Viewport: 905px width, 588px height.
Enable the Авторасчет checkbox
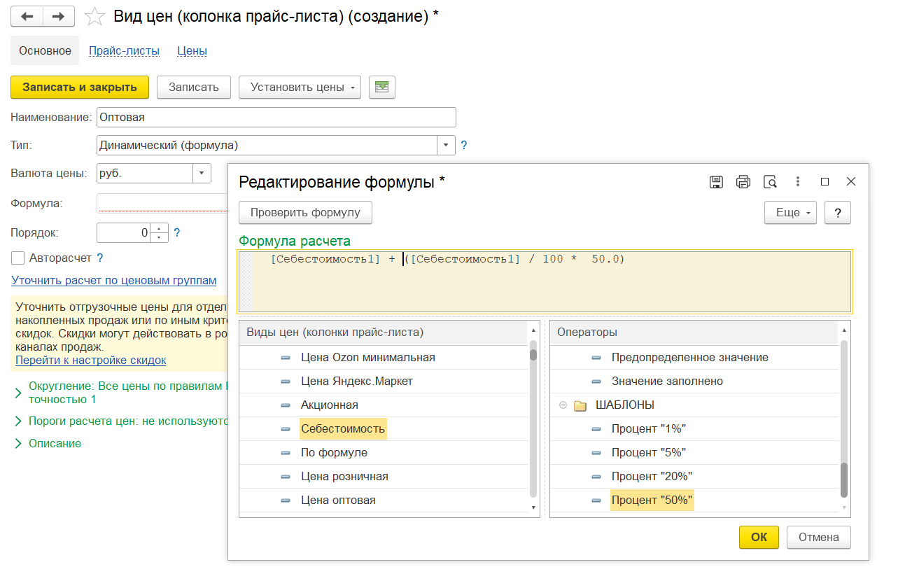[18, 258]
